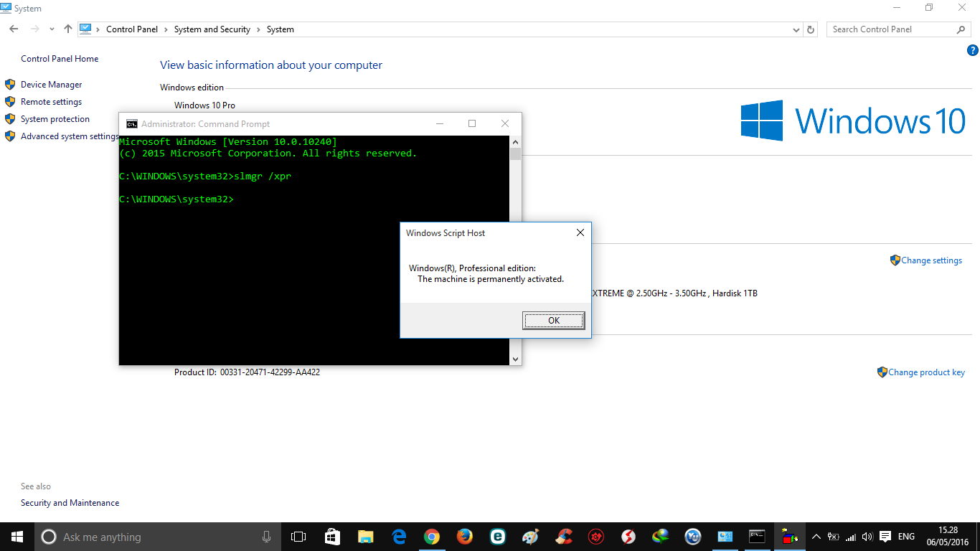Open the paint palette taskbar app

[530, 537]
